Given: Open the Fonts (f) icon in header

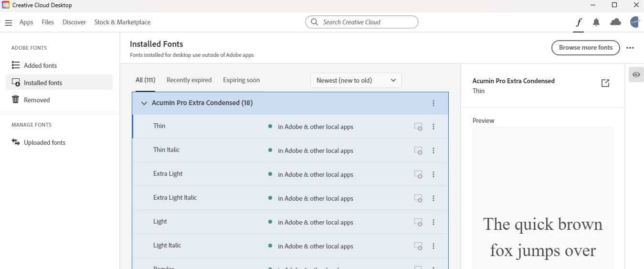Looking at the screenshot, I should tap(579, 22).
